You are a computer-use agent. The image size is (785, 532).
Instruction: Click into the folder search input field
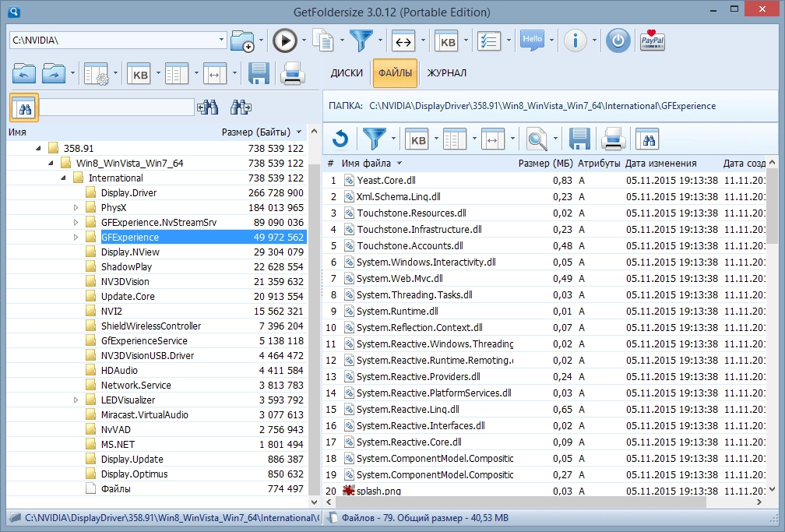pyautogui.click(x=117, y=107)
